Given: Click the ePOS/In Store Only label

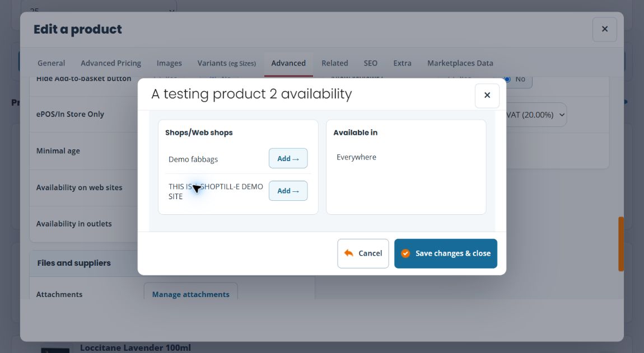Looking at the screenshot, I should coord(70,114).
